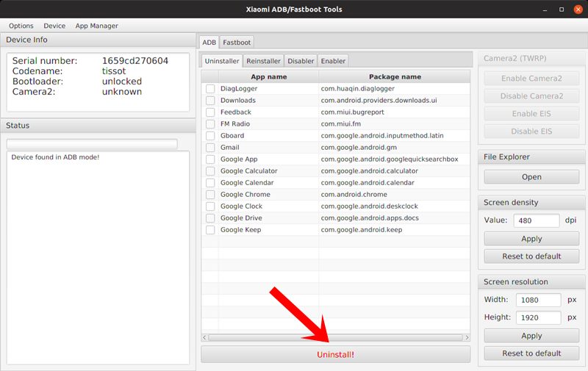Go to the Disabler tab
Image resolution: width=588 pixels, height=371 pixels.
[301, 61]
